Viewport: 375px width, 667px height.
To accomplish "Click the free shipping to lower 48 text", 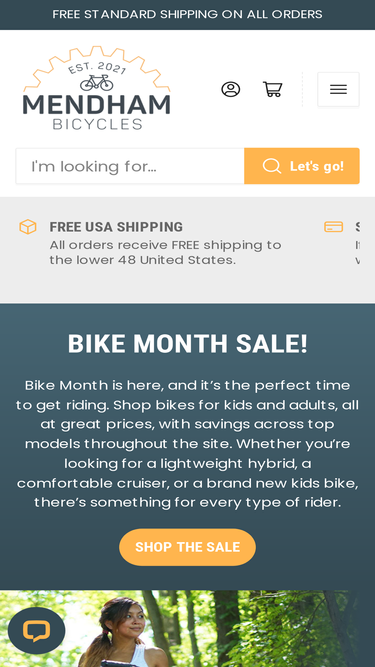I will tap(165, 253).
